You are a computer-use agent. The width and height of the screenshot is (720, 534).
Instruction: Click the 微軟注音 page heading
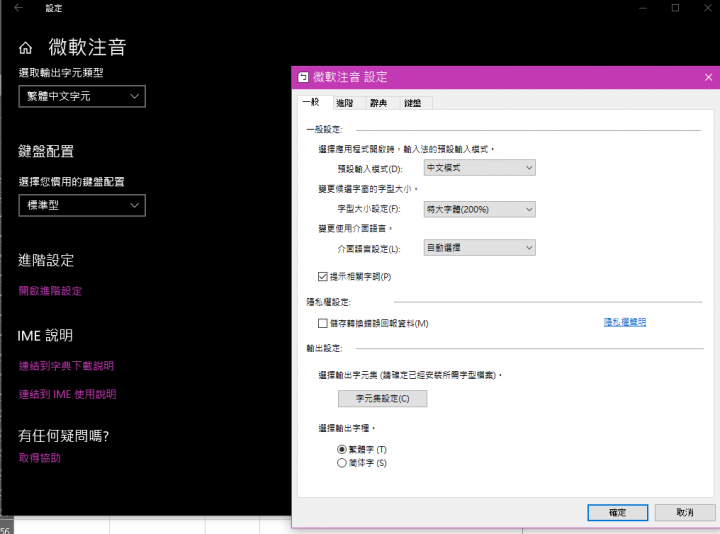[87, 47]
